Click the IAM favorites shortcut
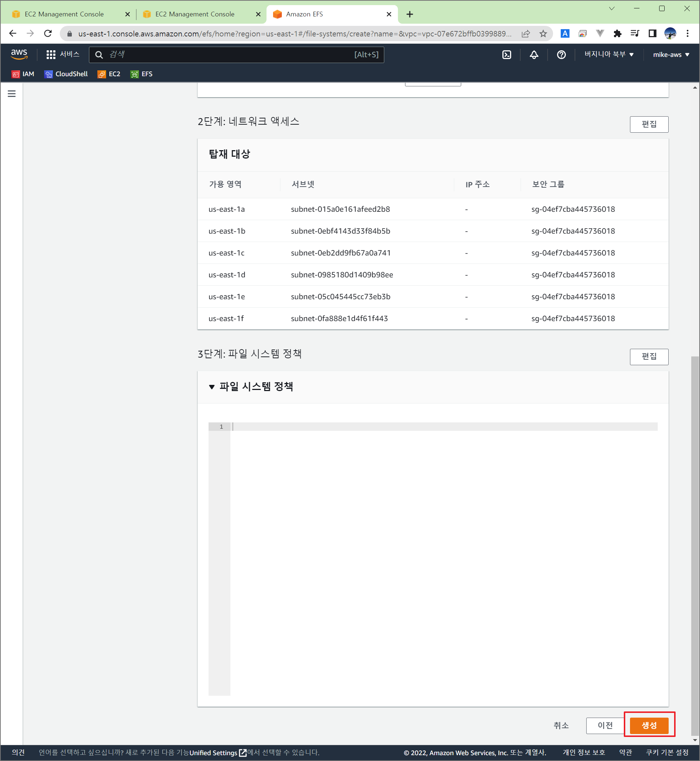This screenshot has width=700, height=761. (x=23, y=74)
